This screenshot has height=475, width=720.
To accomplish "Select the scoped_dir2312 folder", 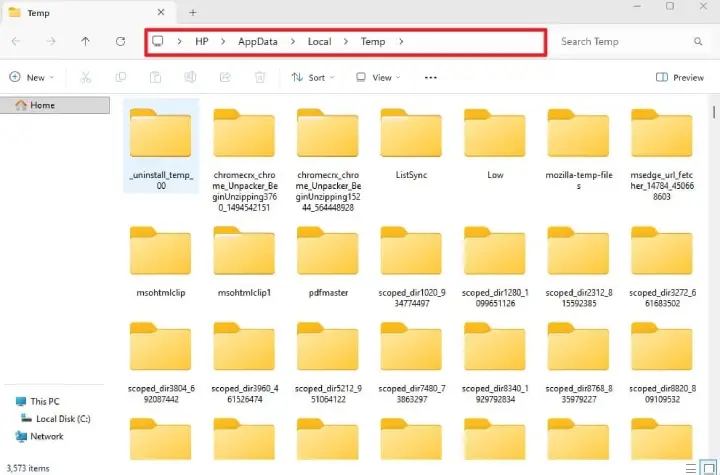I will pyautogui.click(x=579, y=266).
